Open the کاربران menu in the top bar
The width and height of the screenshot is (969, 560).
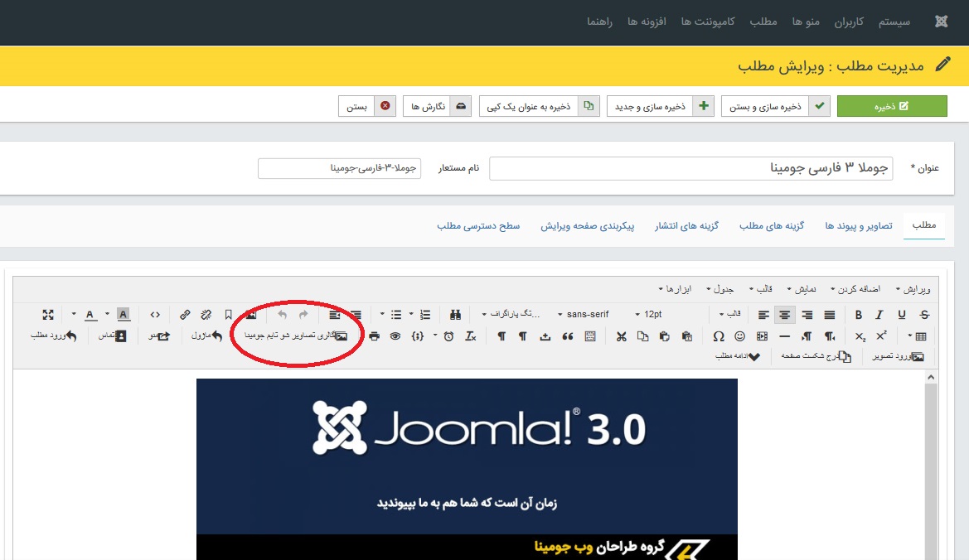pos(849,22)
